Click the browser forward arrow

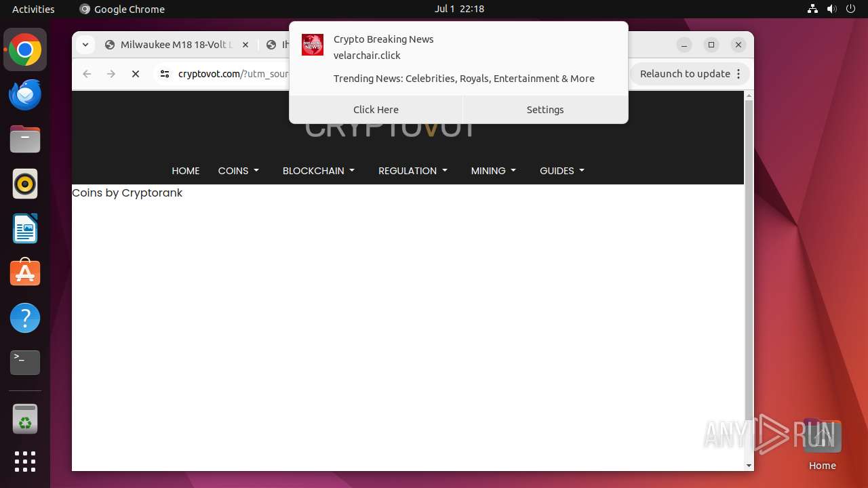[x=111, y=74]
